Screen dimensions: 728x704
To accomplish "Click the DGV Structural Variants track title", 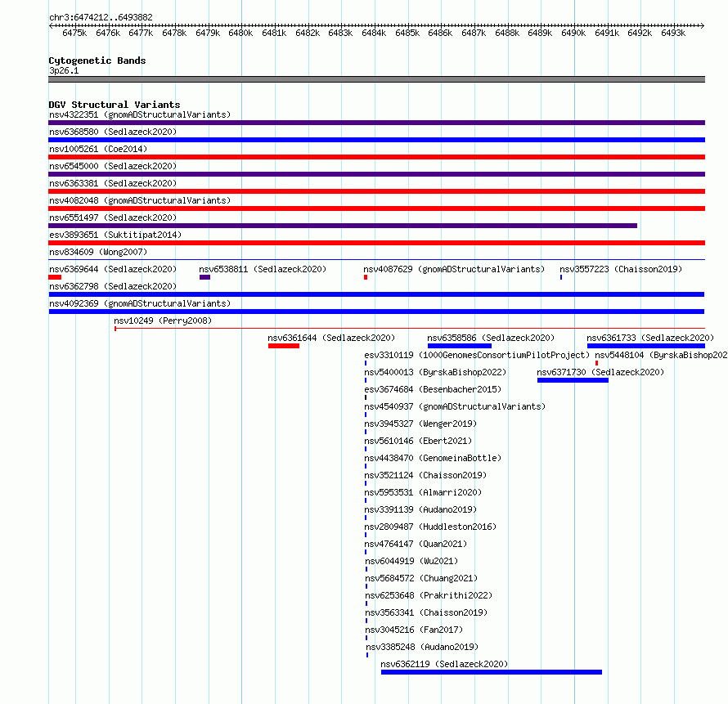I will (x=115, y=105).
